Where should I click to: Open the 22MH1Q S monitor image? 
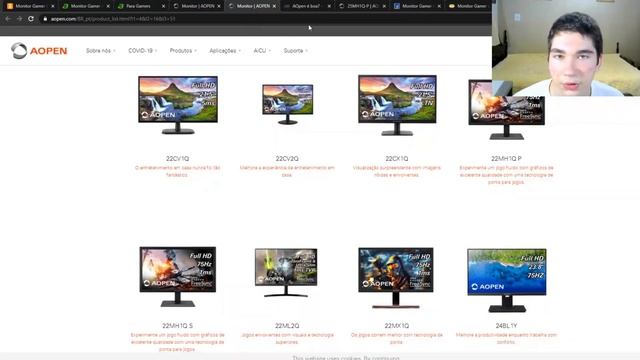pos(178,277)
